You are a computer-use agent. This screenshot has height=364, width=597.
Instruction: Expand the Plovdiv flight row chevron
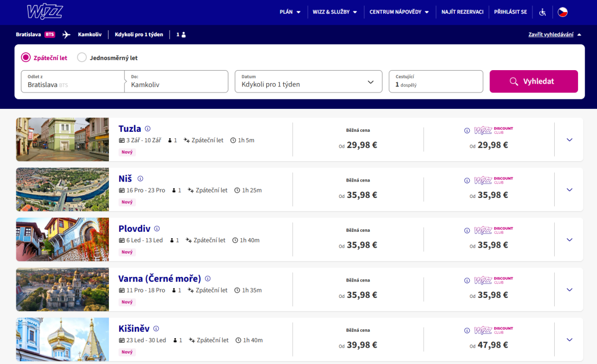click(570, 240)
